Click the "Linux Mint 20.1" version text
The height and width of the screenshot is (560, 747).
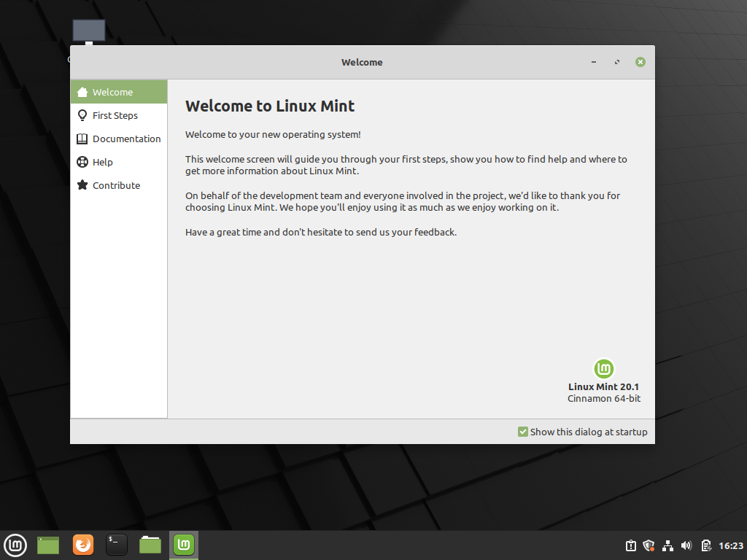603,386
